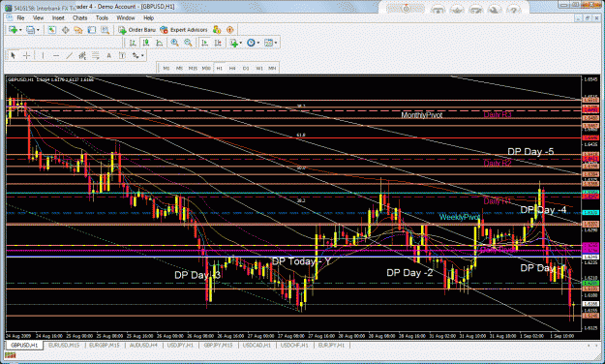Image resolution: width=605 pixels, height=364 pixels.
Task: Select the trendline drawing tool
Action: pos(69,55)
